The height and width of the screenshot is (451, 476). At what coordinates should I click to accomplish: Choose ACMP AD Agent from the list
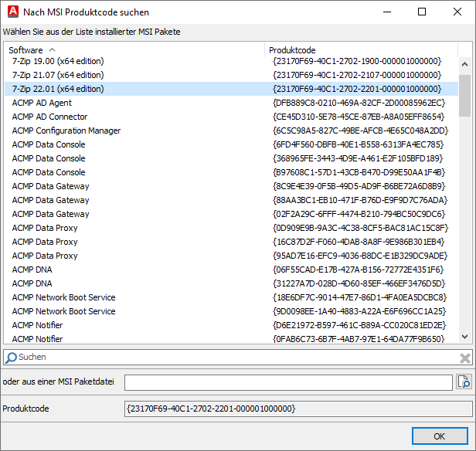[x=42, y=103]
